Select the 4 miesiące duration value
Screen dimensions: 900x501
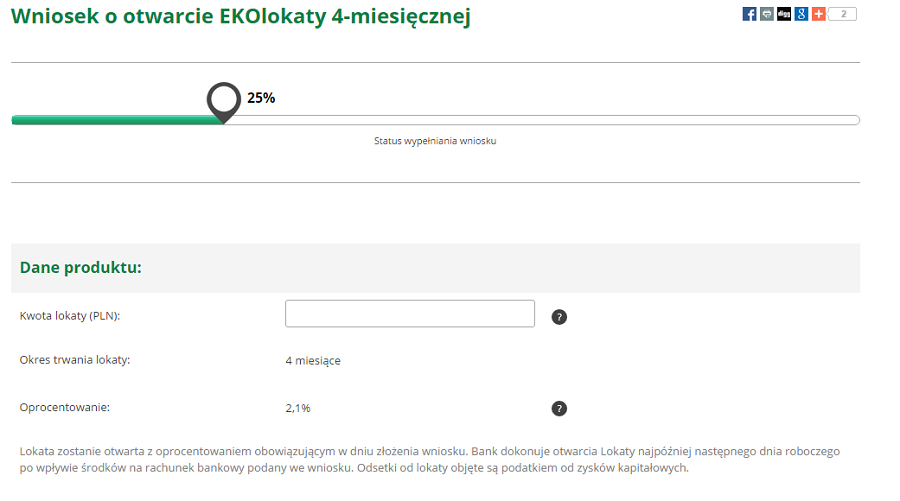(313, 360)
